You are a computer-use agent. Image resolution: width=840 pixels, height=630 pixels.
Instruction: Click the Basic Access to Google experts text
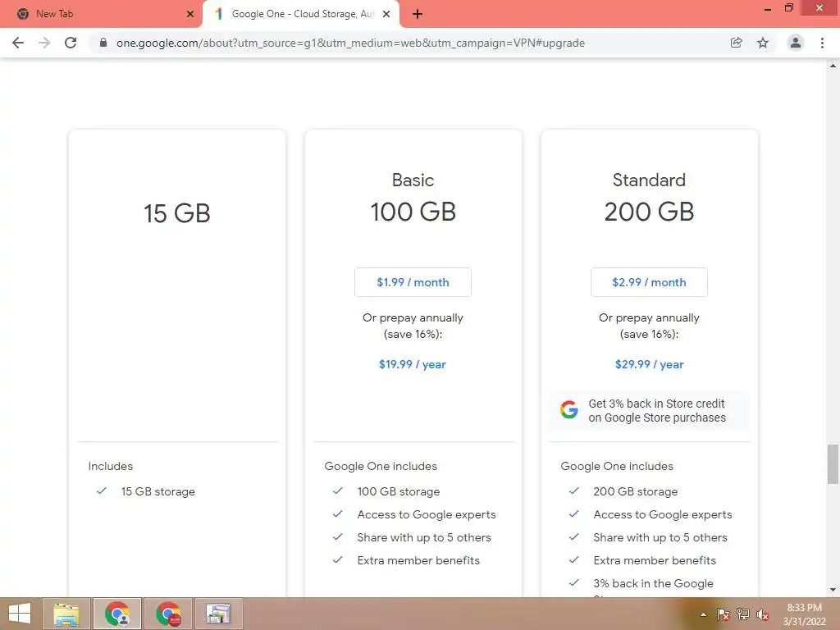[427, 515]
